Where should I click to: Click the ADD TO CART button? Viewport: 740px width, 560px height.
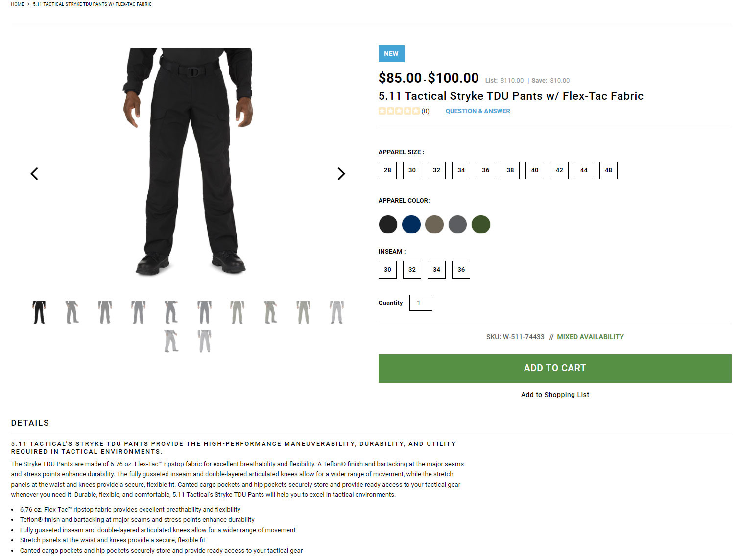tap(555, 369)
